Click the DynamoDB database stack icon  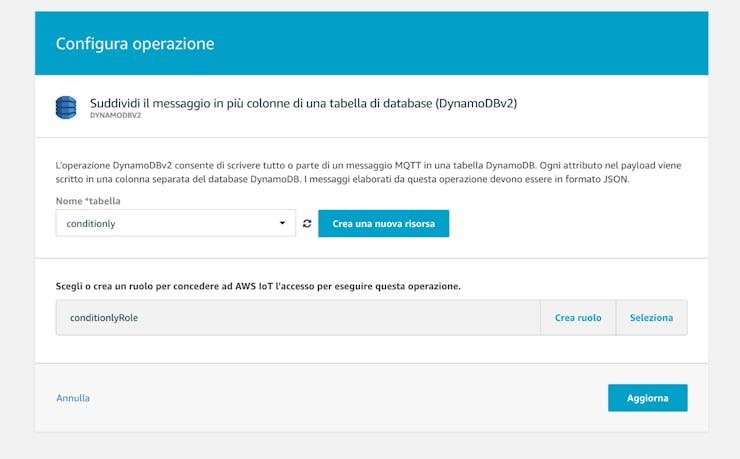point(66,108)
